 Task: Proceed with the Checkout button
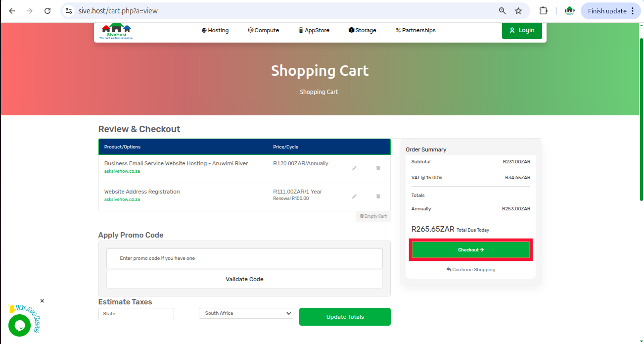(x=471, y=250)
